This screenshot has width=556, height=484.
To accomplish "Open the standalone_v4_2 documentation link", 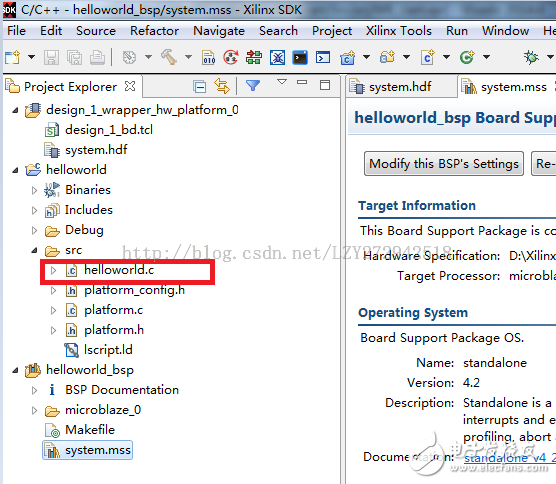I will point(510,458).
